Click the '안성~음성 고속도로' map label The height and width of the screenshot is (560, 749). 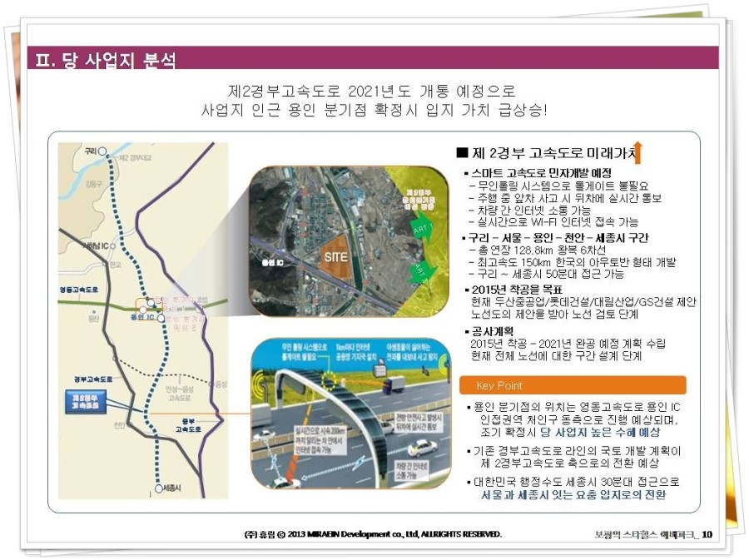(x=180, y=394)
